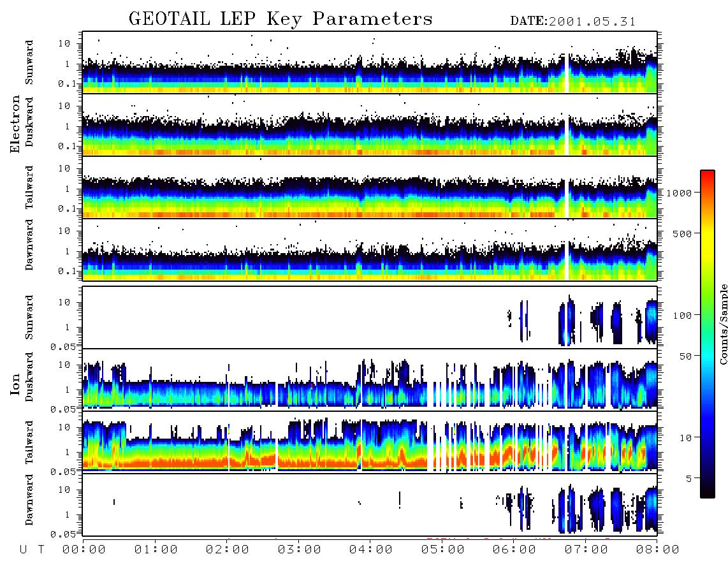Screen dimensions: 728x561
Task: Select the 02:00 time tick label
Action: click(x=228, y=550)
